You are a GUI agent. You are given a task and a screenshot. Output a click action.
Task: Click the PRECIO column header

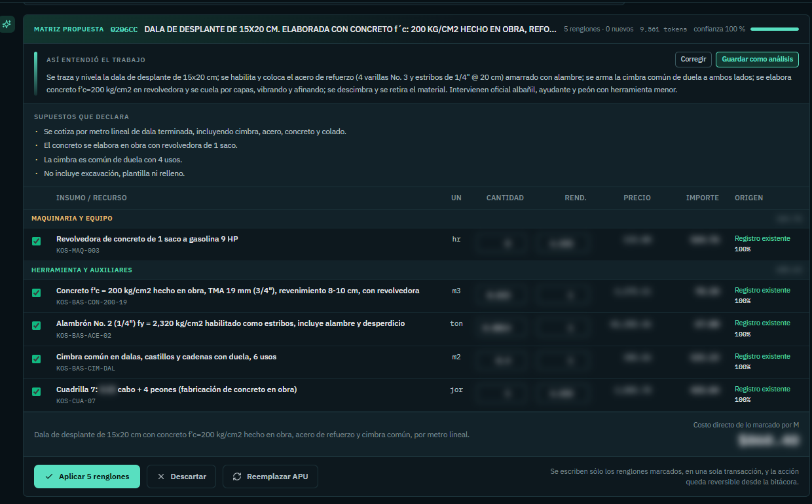[637, 198]
